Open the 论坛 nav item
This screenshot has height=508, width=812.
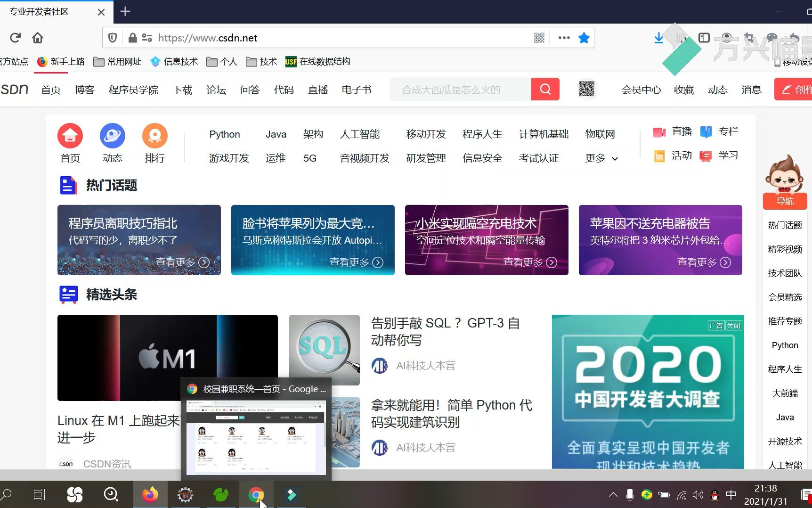[x=216, y=90]
